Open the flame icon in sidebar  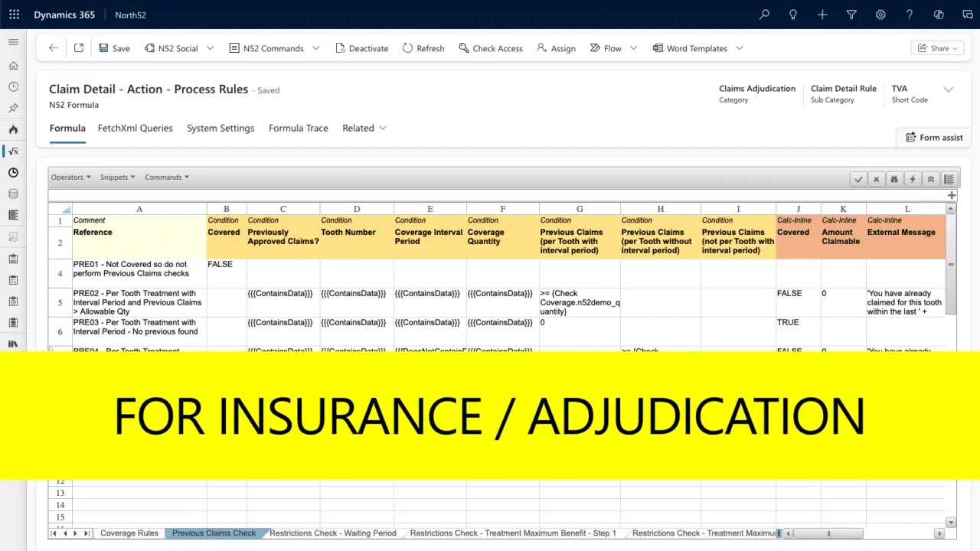(x=13, y=130)
